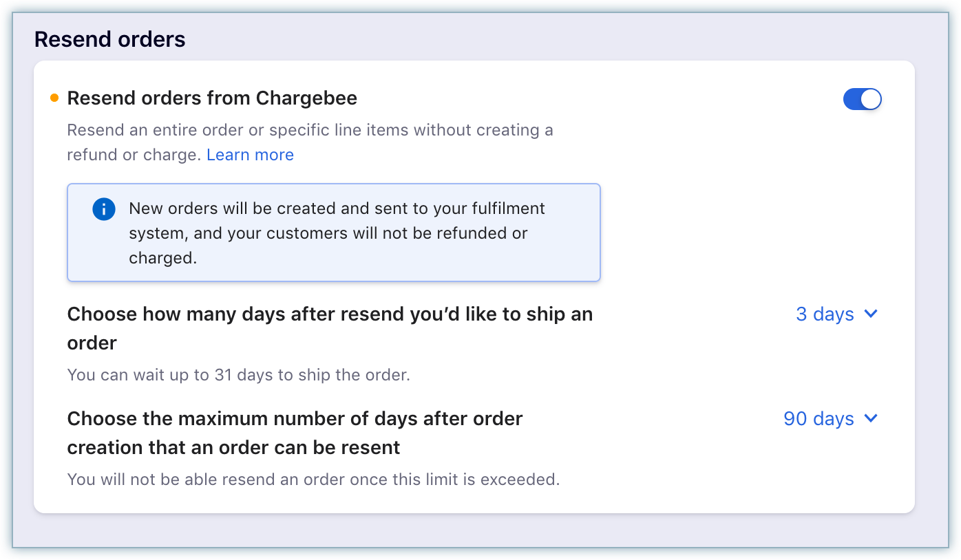Select the 'Resend orders from Chargebee' label
The width and height of the screenshot is (961, 560).
tap(212, 98)
